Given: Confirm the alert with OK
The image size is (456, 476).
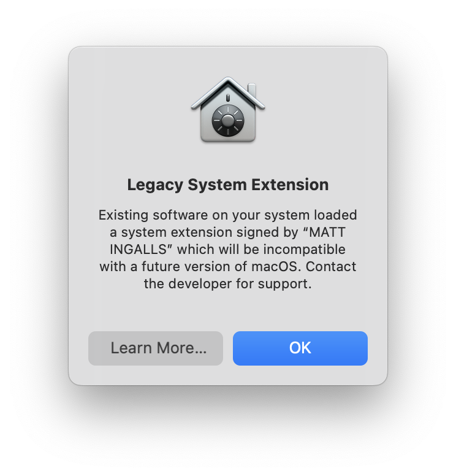Looking at the screenshot, I should [300, 348].
